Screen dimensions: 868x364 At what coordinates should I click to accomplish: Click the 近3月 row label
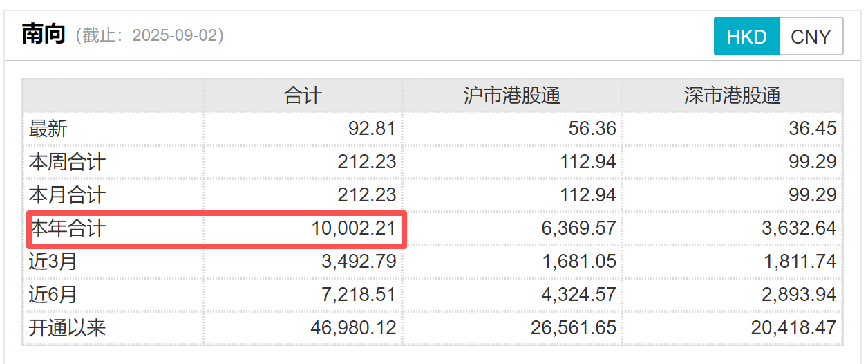coord(53,262)
